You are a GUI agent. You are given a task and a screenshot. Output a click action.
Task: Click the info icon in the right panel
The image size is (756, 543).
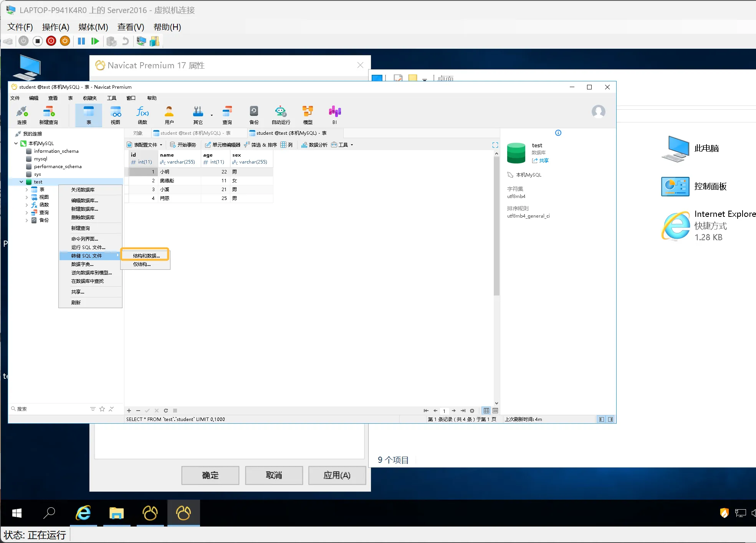pos(558,133)
